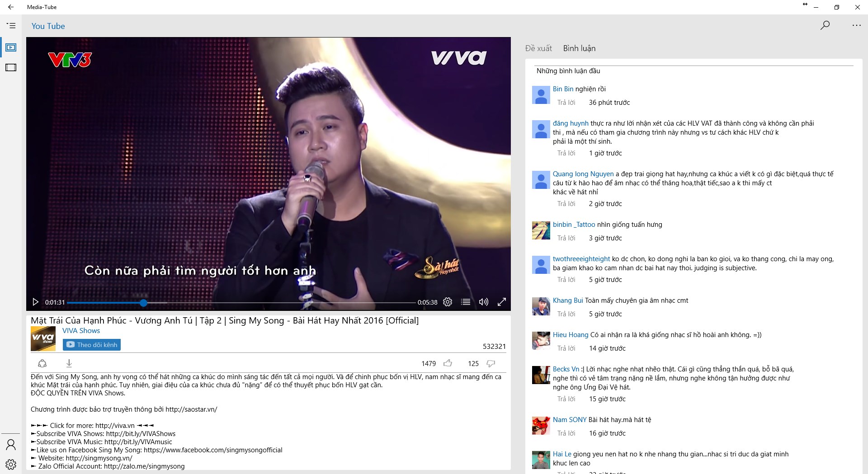Mute the video volume
The height and width of the screenshot is (474, 868).
484,302
